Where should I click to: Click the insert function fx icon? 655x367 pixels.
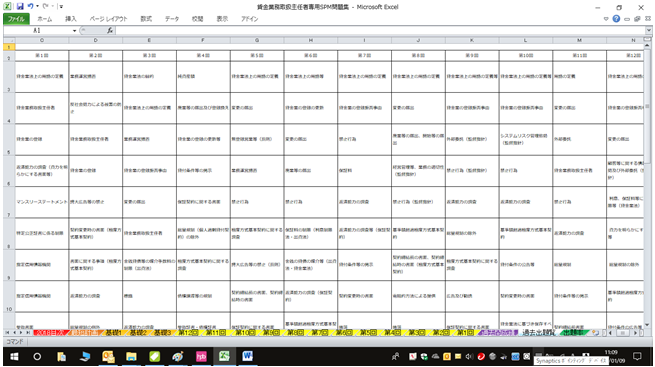[x=110, y=30]
